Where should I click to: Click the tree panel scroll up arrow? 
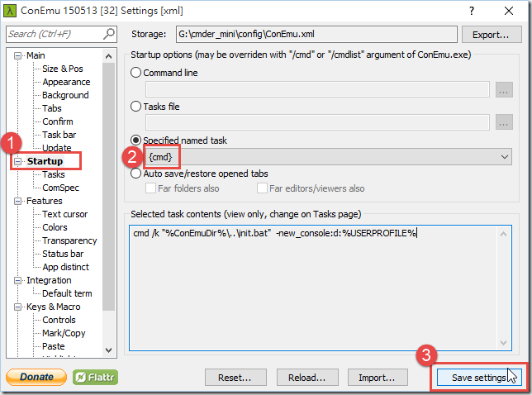pyautogui.click(x=108, y=56)
